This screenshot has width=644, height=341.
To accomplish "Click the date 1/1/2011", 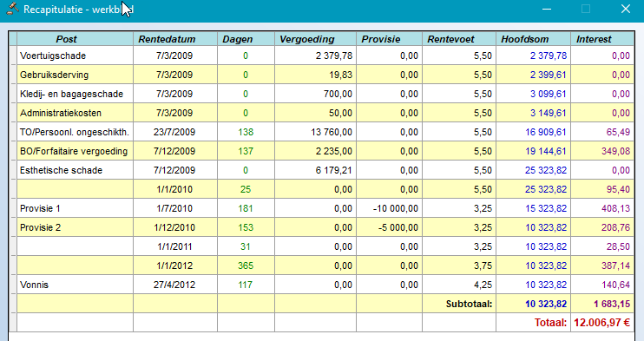I will (x=174, y=246).
